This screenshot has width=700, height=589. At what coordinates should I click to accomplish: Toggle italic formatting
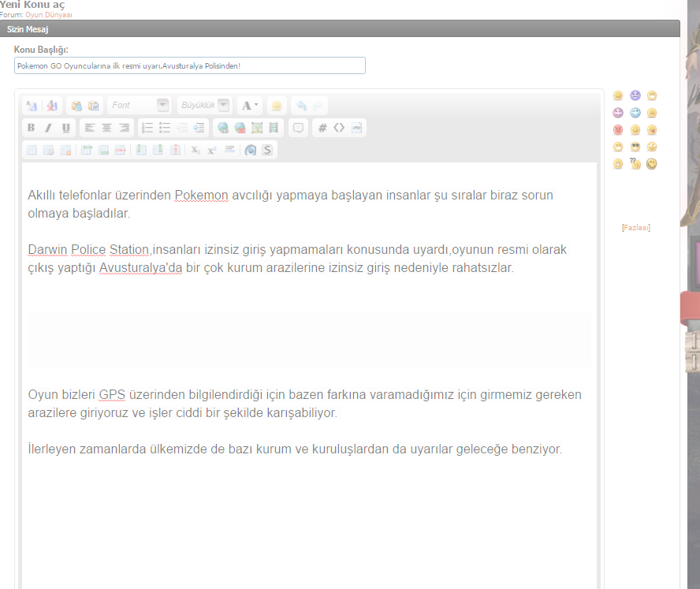48,128
